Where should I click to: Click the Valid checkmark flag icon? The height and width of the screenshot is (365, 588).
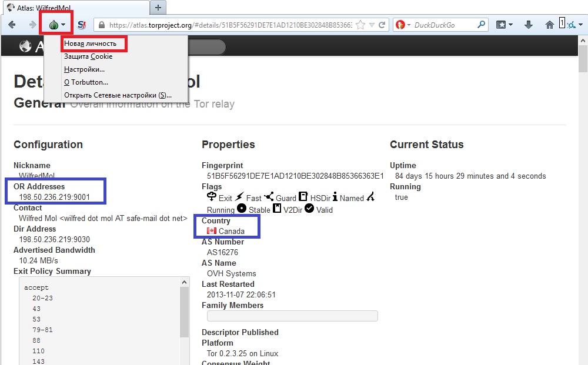309,208
